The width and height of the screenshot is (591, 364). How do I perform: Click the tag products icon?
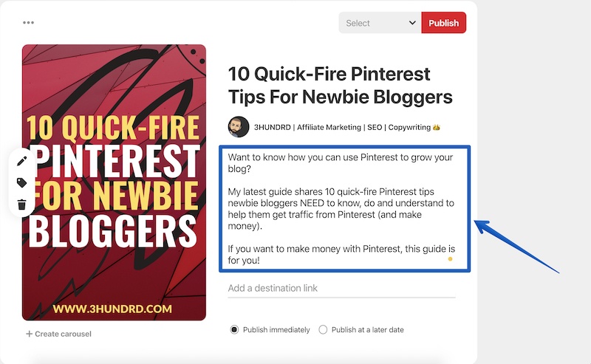(x=22, y=183)
